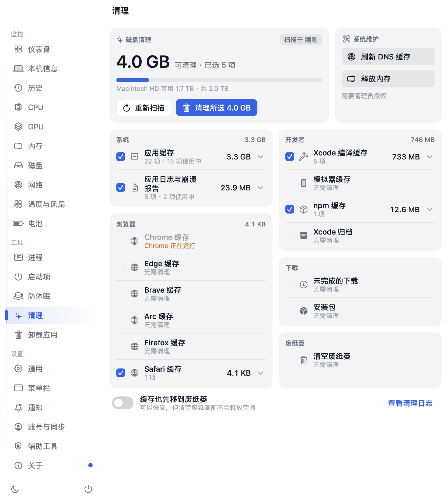Open the 查看清理日志 link
This screenshot has width=448, height=504.
(x=410, y=403)
